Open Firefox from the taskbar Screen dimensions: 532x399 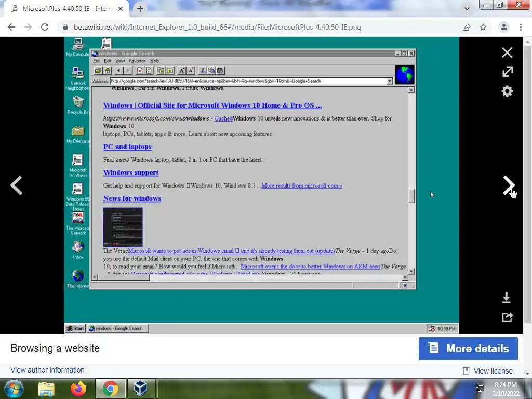78,389
